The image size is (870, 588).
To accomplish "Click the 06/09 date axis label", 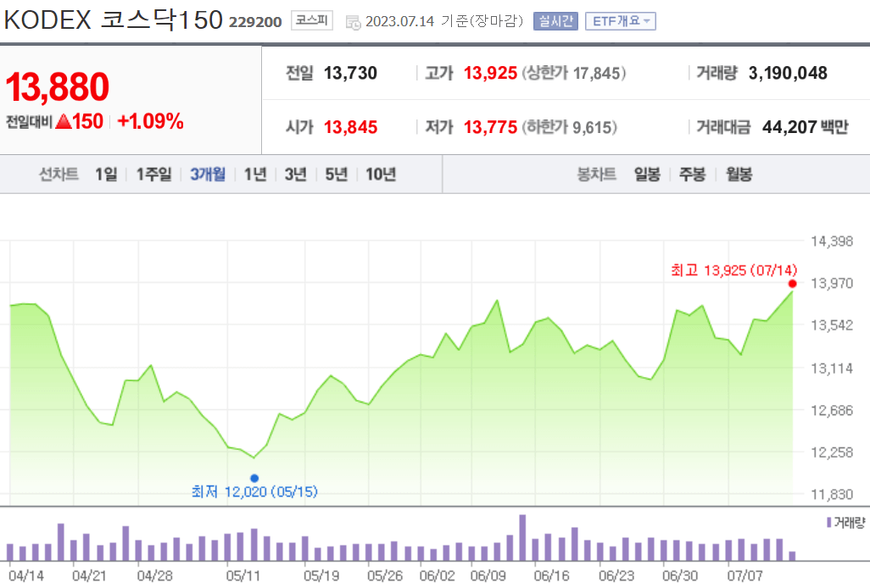I will pyautogui.click(x=488, y=576).
